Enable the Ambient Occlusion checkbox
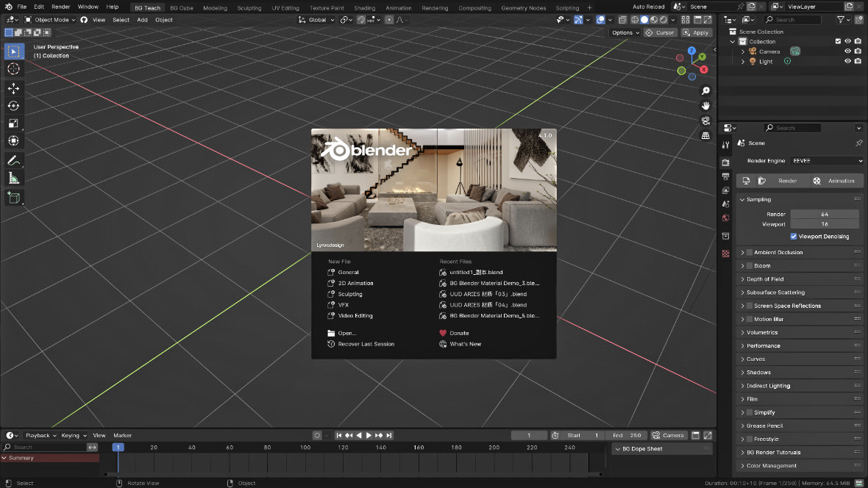868x488 pixels. click(x=750, y=252)
